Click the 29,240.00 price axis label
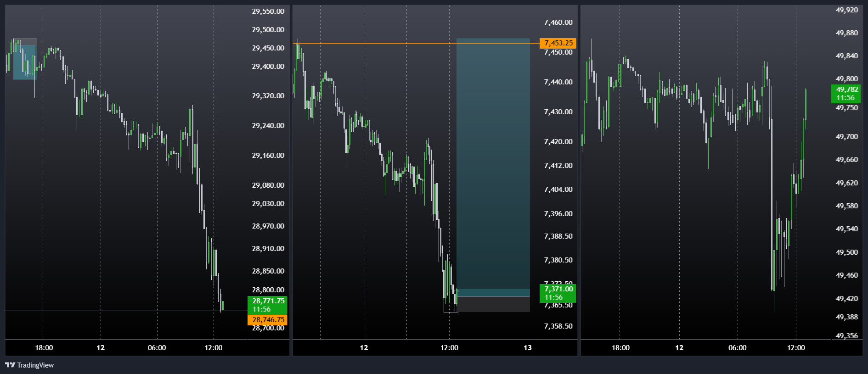Image resolution: width=868 pixels, height=374 pixels. [x=268, y=125]
